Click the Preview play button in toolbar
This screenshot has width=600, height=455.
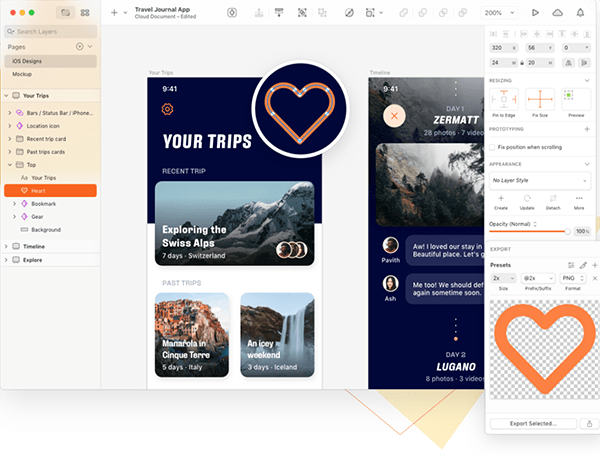point(536,13)
